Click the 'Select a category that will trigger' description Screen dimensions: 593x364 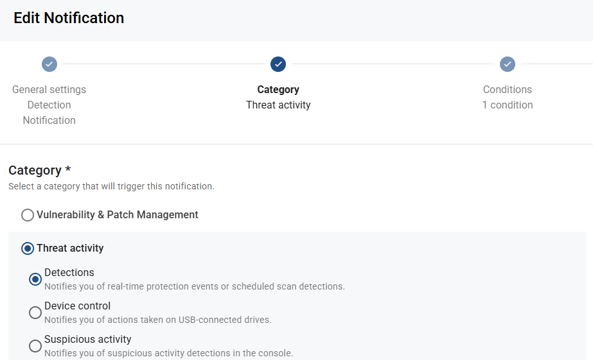click(111, 186)
